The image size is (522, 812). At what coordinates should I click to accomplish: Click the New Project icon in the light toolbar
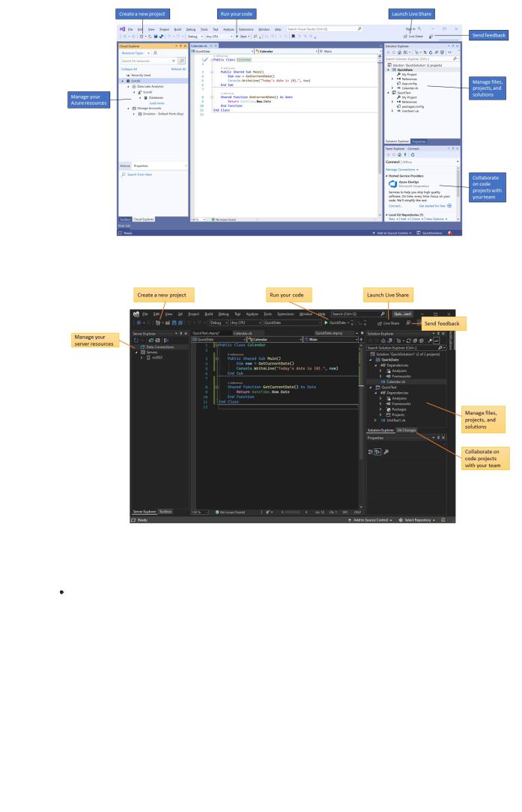click(x=142, y=36)
